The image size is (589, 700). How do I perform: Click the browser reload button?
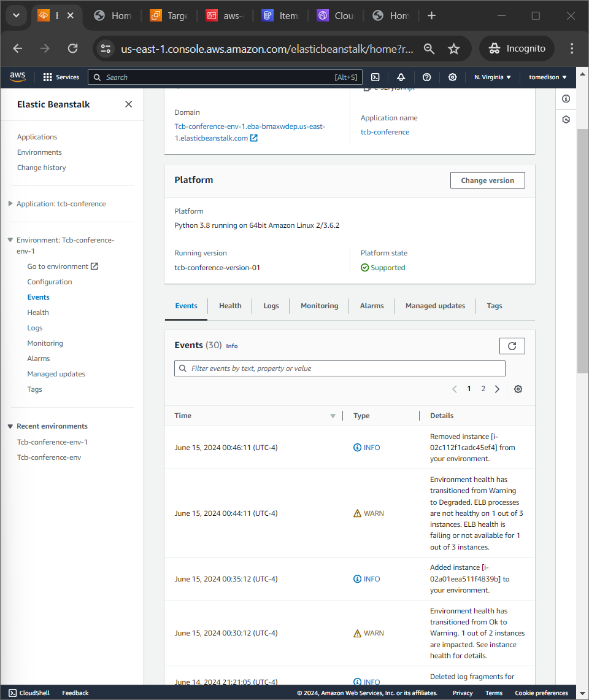73,49
